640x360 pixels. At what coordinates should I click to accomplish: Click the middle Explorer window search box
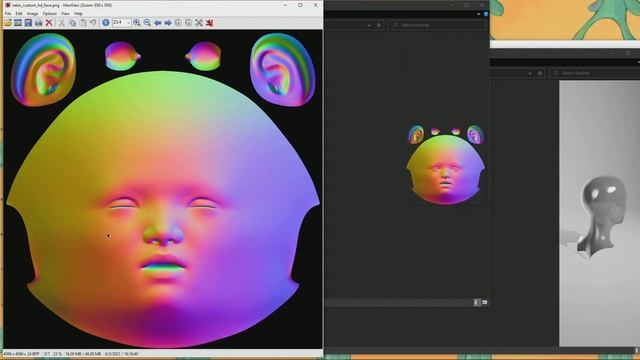click(x=437, y=25)
